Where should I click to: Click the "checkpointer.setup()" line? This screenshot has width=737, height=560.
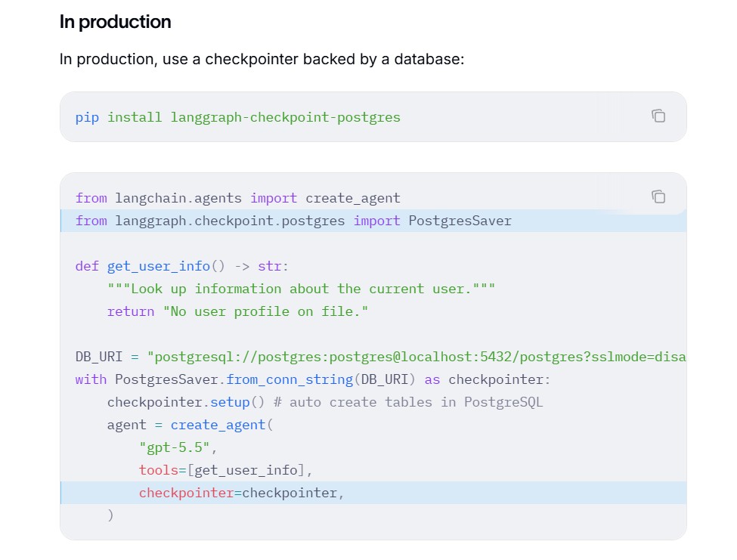(325, 403)
